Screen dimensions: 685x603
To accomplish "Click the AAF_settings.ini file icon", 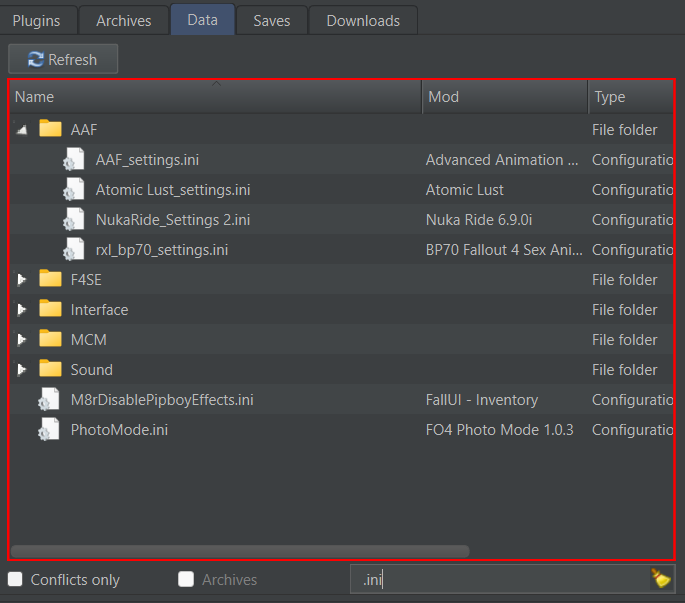I will [74, 159].
